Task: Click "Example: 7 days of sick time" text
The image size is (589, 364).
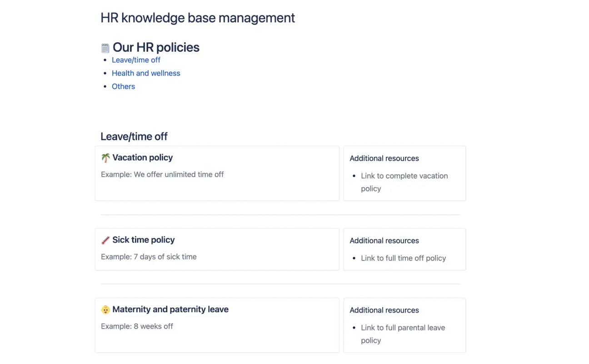Action: (148, 256)
